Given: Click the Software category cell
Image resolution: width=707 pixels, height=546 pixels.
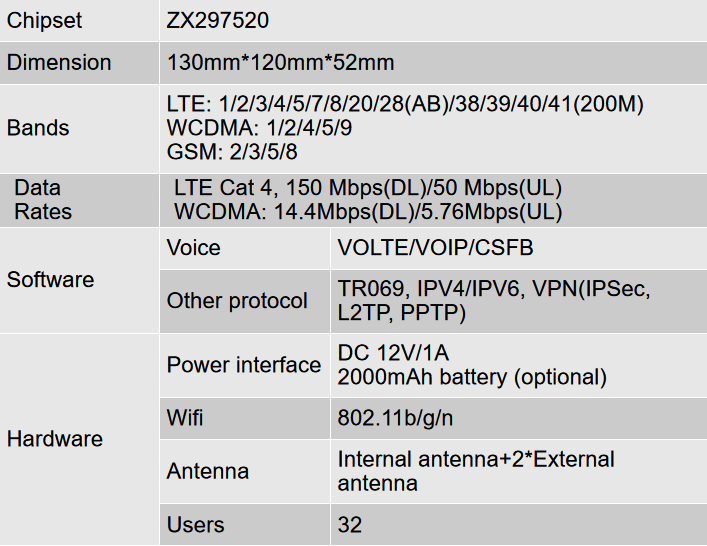Looking at the screenshot, I should (79, 280).
